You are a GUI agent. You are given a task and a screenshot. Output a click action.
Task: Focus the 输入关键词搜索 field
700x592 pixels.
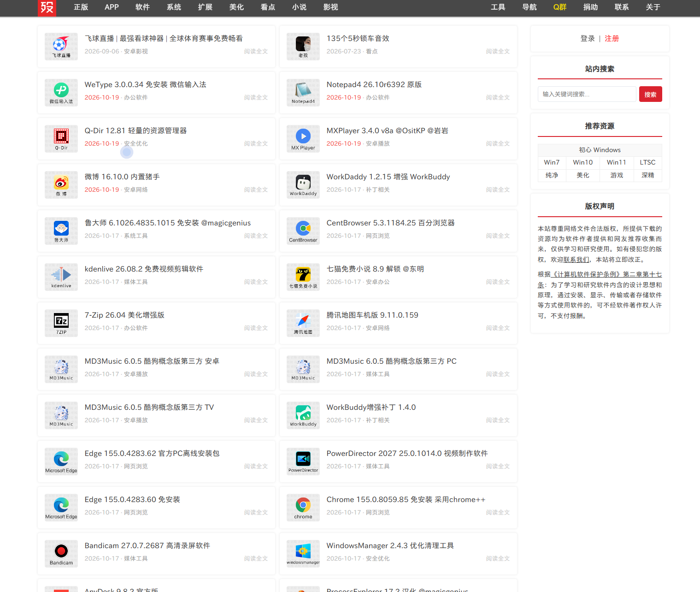[587, 94]
